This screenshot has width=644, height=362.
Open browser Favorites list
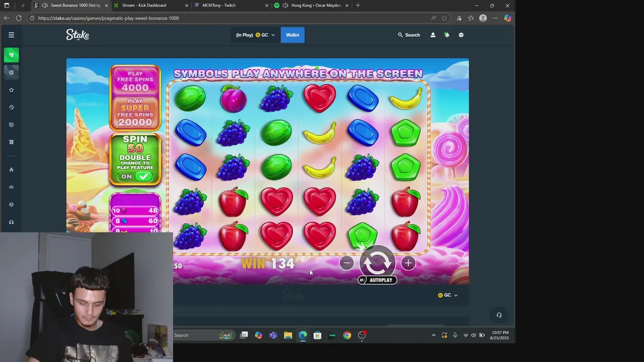tap(471, 18)
